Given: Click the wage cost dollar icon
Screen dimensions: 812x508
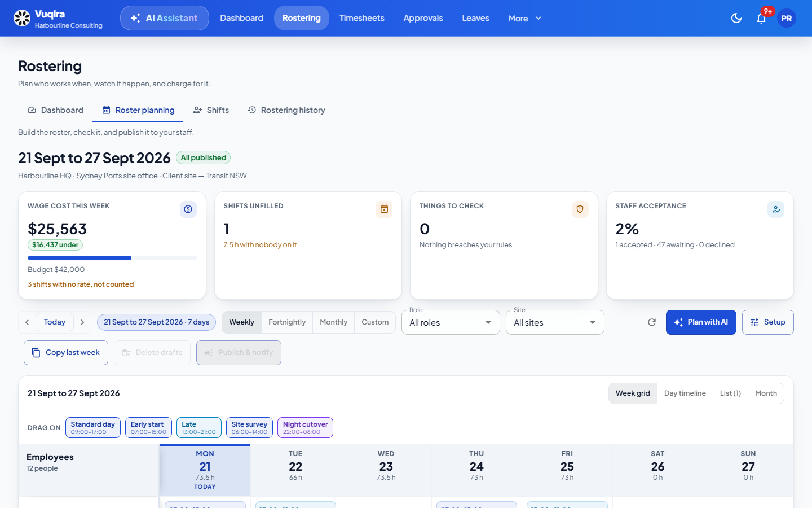Looking at the screenshot, I should coord(188,209).
